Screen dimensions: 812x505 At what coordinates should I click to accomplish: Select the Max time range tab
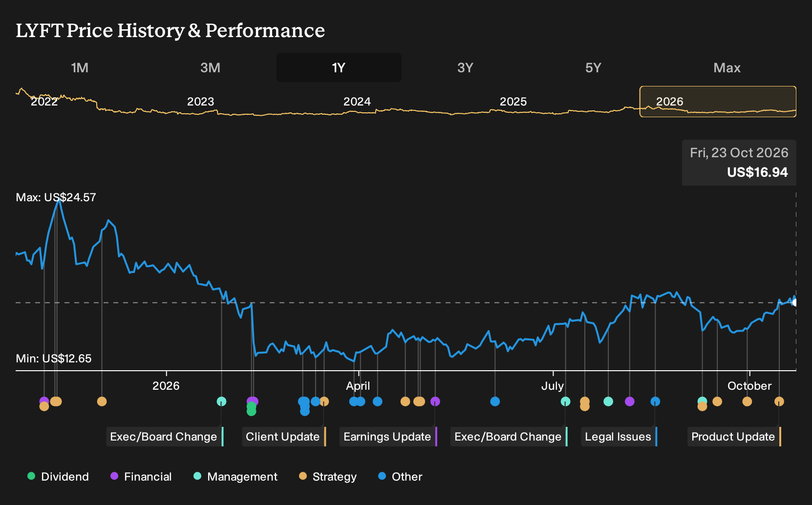[x=727, y=67]
